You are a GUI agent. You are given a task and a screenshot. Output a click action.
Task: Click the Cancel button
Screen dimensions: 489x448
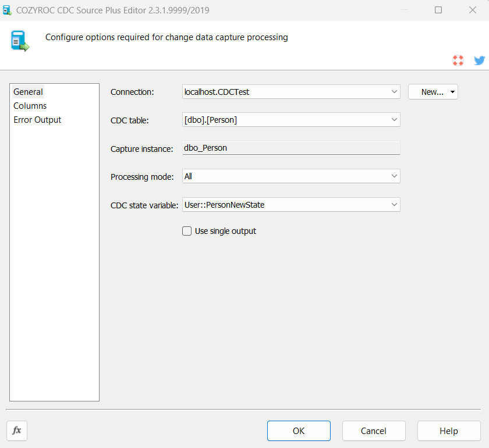(x=374, y=431)
